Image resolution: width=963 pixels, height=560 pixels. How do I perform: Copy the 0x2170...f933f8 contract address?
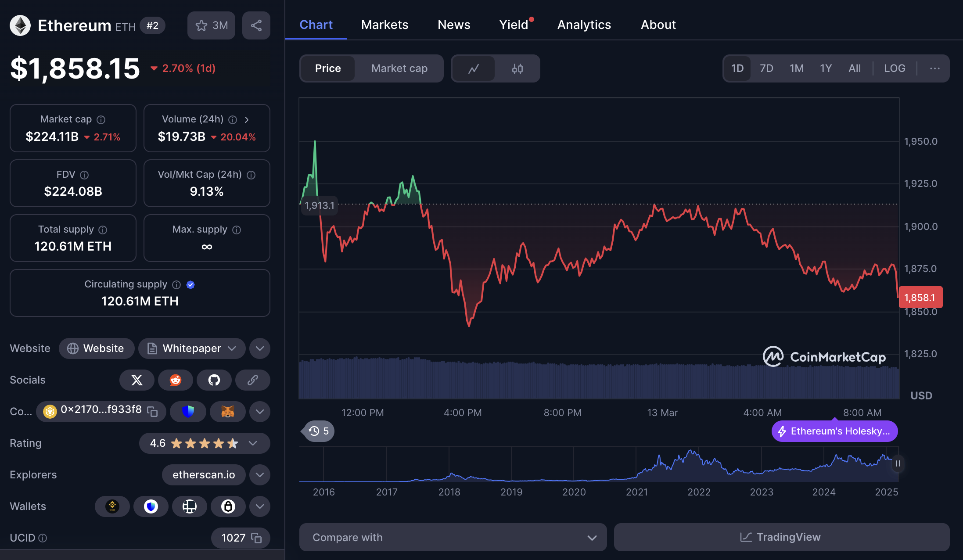(x=152, y=412)
